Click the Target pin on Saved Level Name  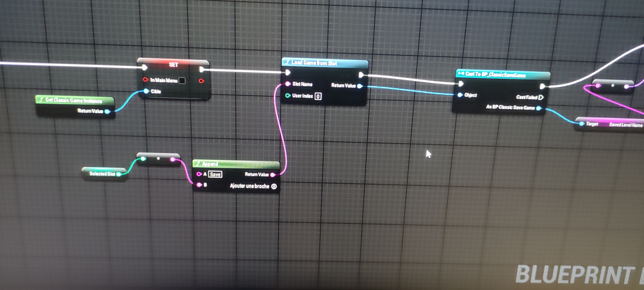582,124
